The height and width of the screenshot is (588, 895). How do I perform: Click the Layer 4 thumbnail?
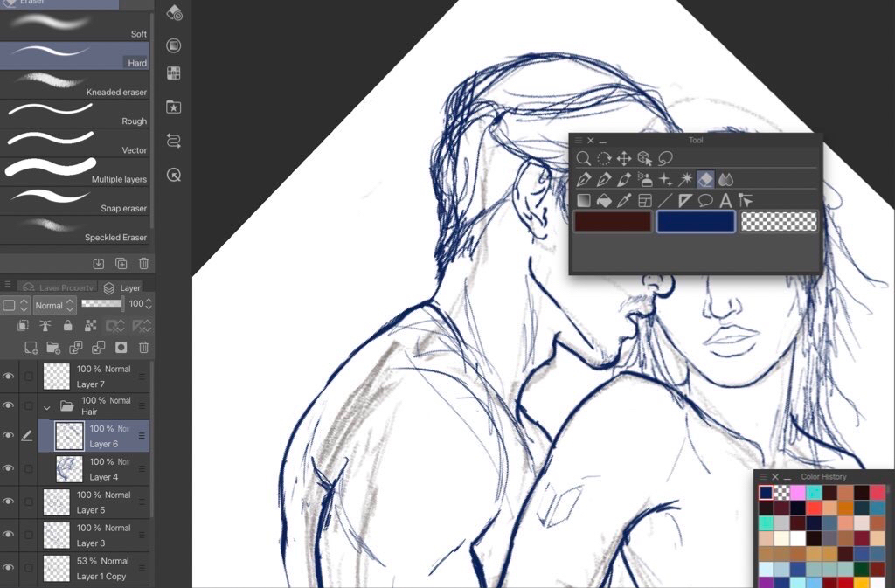(69, 469)
